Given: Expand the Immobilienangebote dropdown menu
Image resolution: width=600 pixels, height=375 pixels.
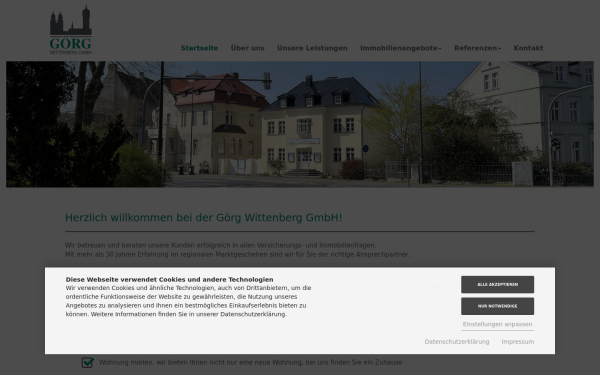Looking at the screenshot, I should (x=401, y=48).
